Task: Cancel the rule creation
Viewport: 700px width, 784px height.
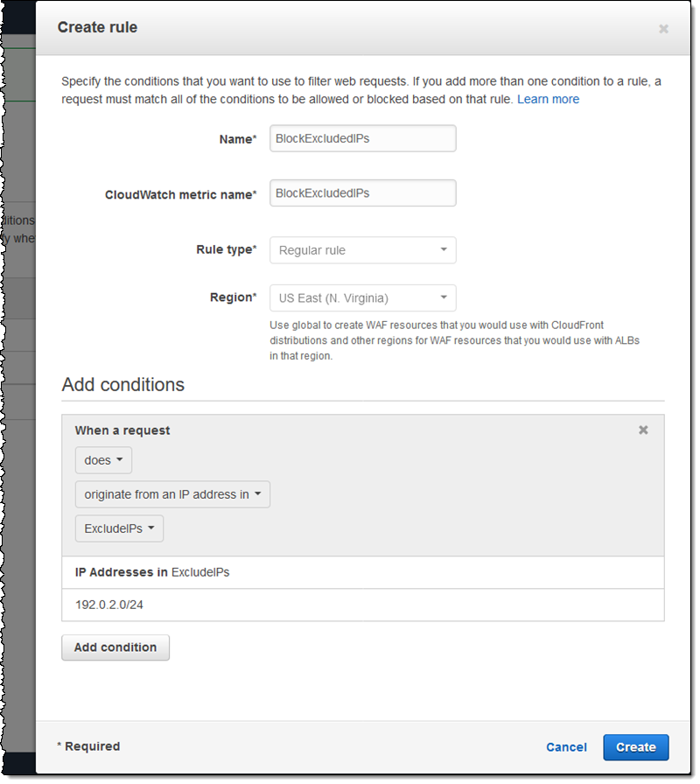Action: click(566, 747)
